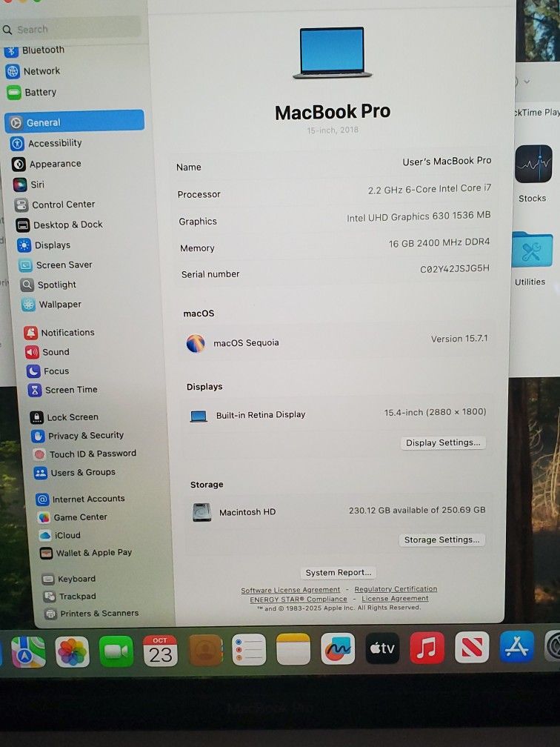Open App Store from the Dock
Screen dimensions: 560x747
517,646
